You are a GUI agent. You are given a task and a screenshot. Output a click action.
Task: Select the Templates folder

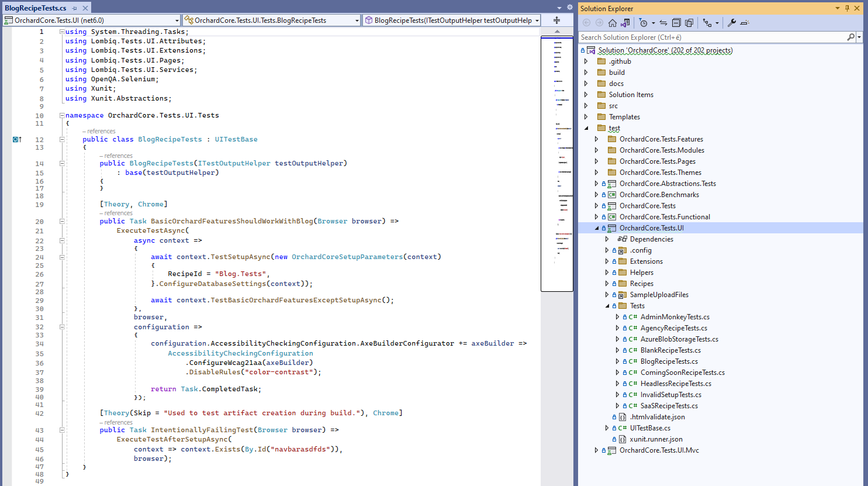[624, 117]
